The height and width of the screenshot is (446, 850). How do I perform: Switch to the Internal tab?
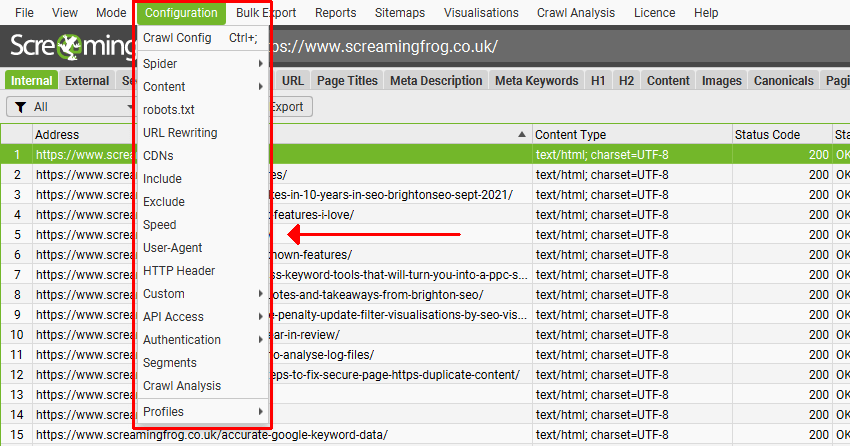31,80
